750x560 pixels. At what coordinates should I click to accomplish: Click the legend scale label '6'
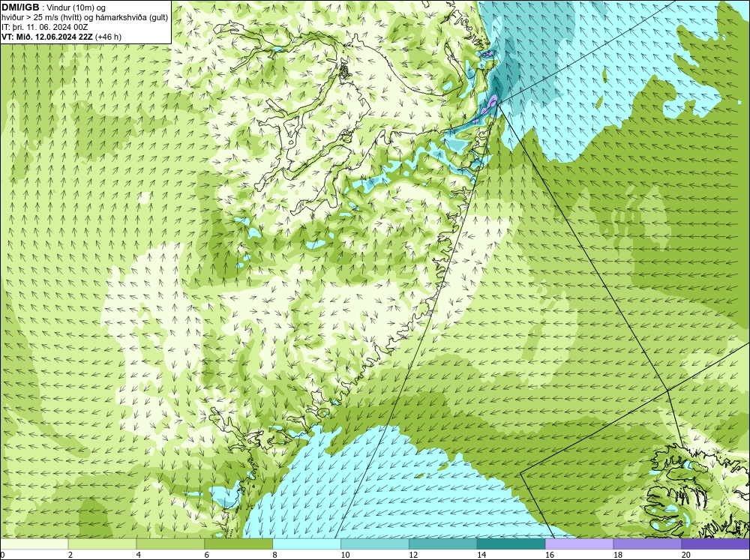207,555
